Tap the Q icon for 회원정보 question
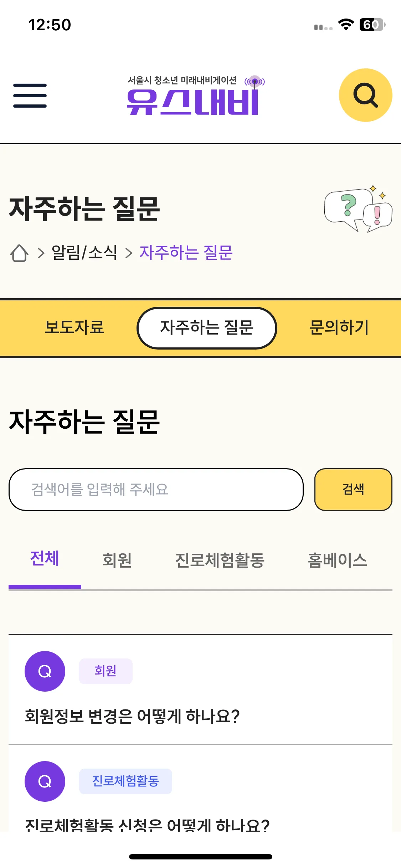Viewport: 401px width, 868px height. pos(45,671)
